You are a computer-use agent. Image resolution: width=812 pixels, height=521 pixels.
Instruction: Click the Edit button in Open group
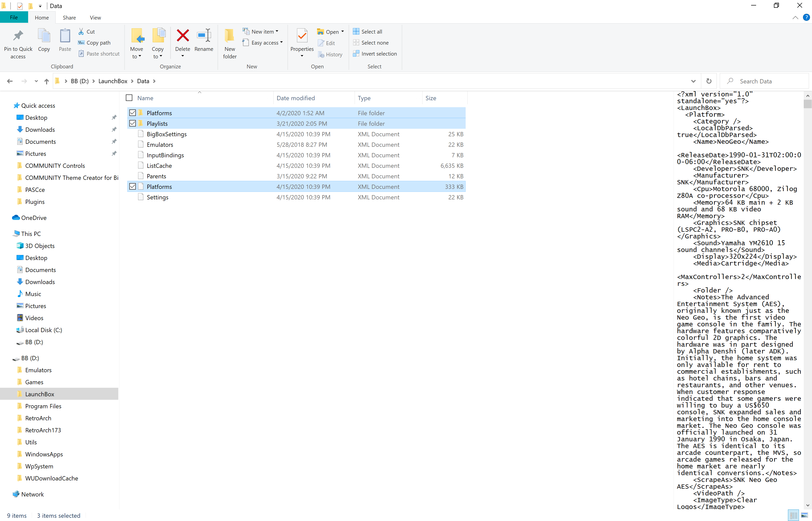point(326,43)
